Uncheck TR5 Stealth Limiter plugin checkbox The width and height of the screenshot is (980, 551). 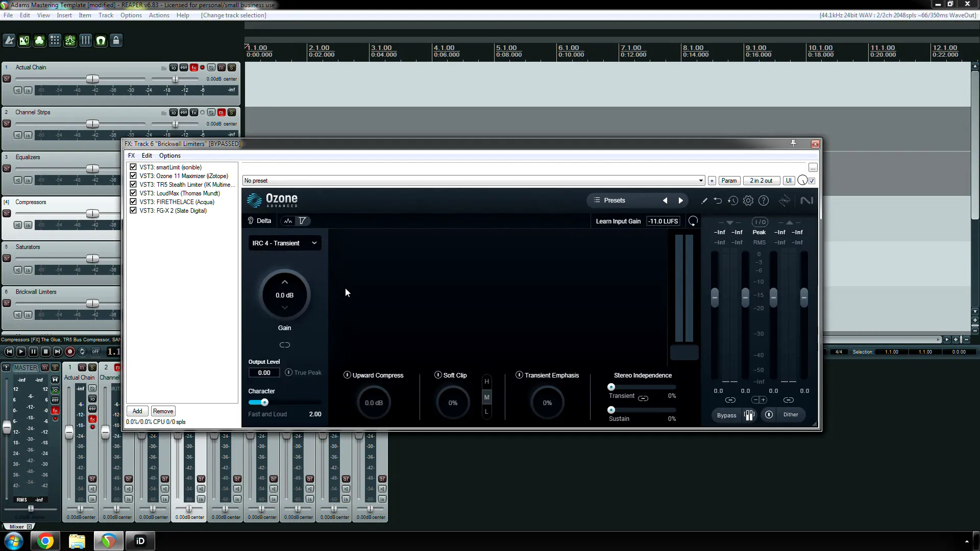(133, 184)
